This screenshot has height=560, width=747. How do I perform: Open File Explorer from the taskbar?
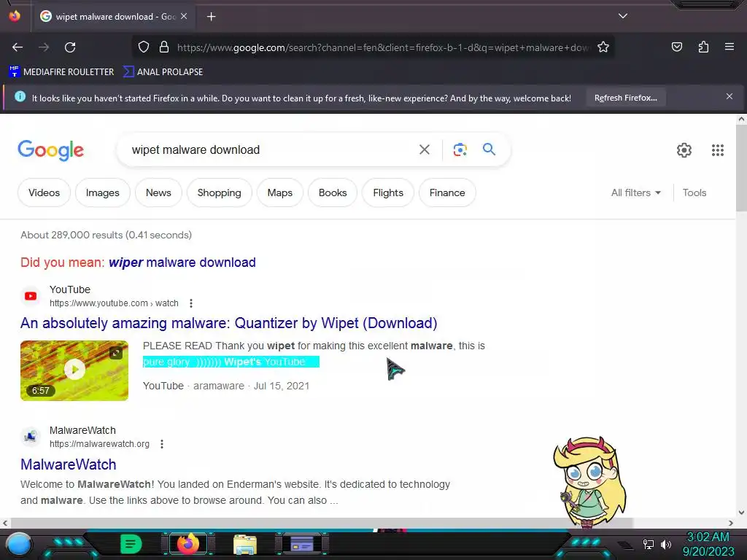[x=245, y=544]
